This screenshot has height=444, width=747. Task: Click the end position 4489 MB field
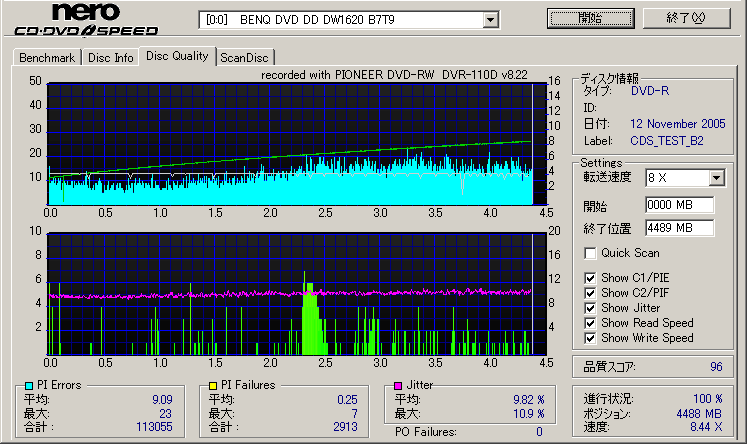tap(680, 228)
